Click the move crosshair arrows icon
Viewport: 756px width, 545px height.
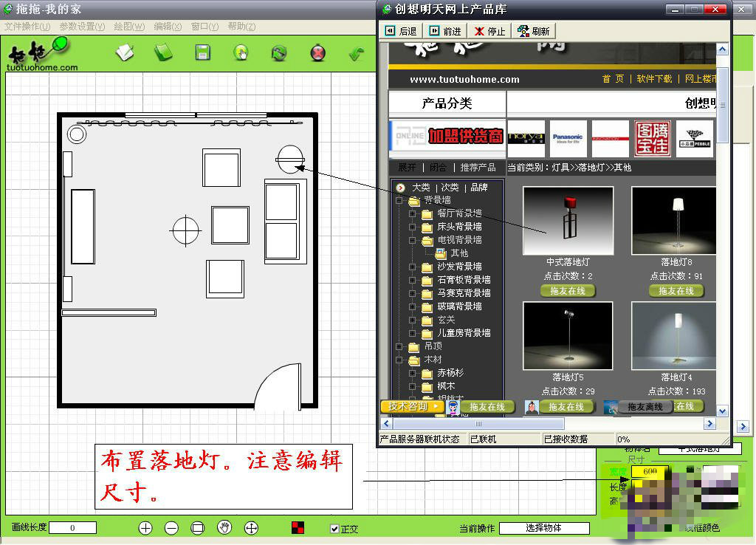[251, 528]
